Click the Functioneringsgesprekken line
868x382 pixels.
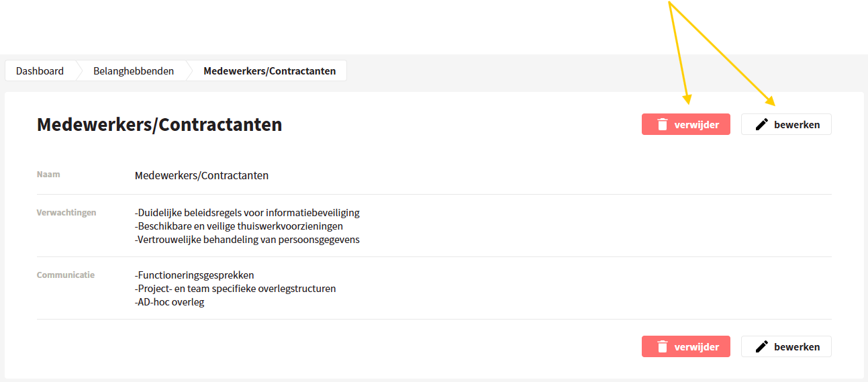[x=195, y=275]
